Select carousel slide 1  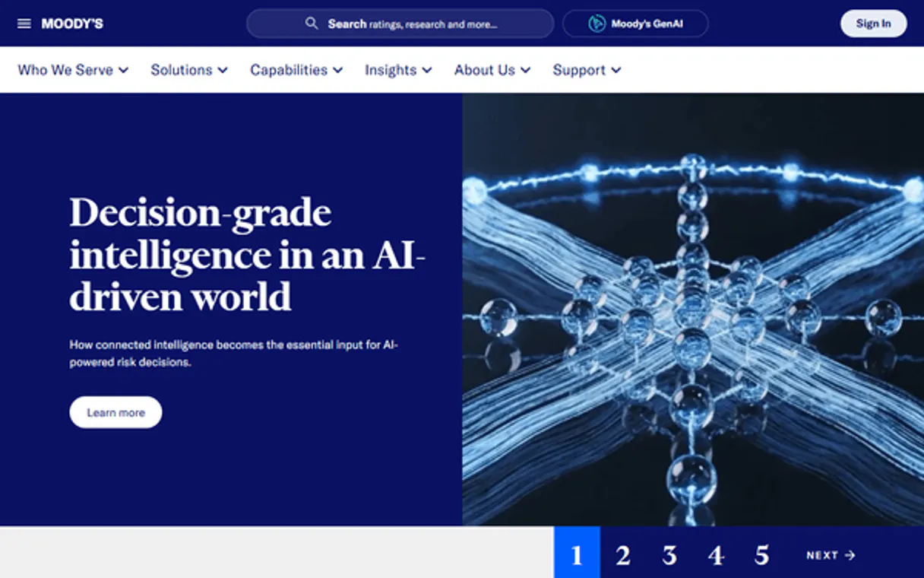point(577,554)
